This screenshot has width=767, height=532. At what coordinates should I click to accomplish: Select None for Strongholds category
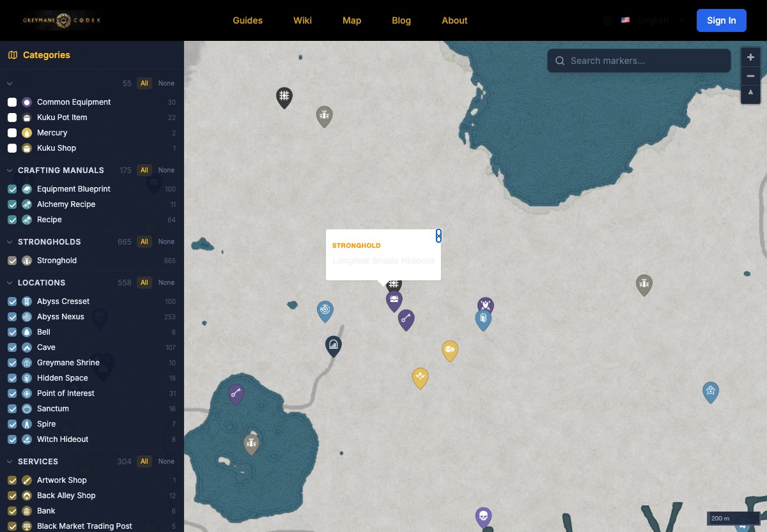166,242
